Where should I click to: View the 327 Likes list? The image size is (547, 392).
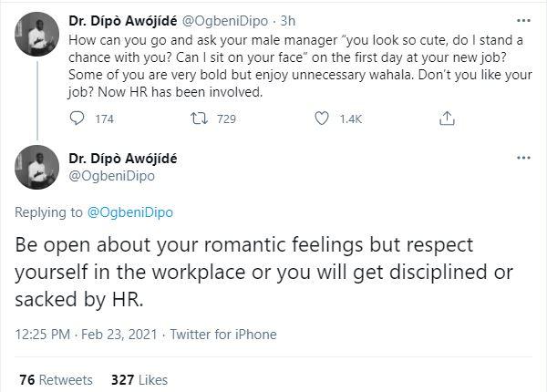coord(139,378)
